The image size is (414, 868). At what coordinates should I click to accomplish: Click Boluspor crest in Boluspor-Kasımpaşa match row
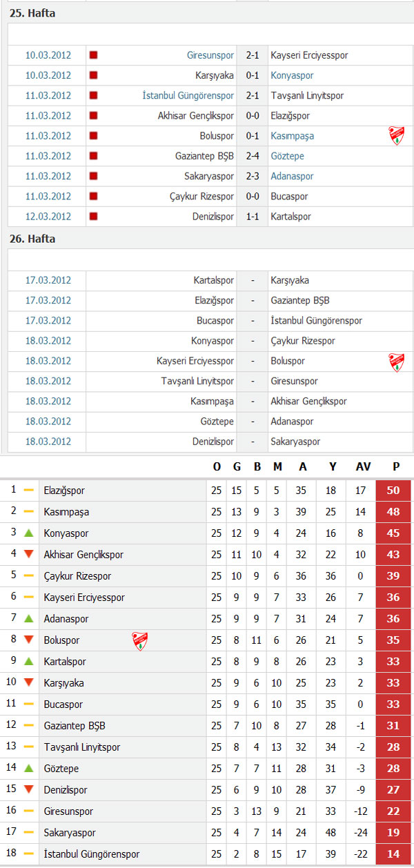396,136
